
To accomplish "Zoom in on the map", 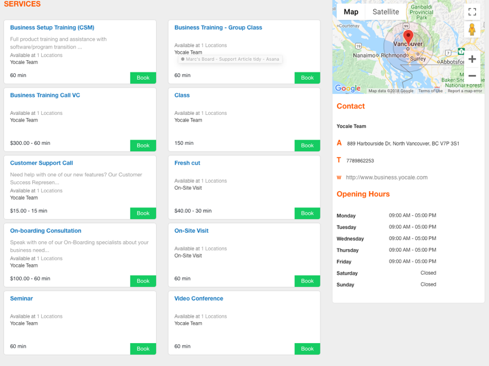I will tap(472, 59).
